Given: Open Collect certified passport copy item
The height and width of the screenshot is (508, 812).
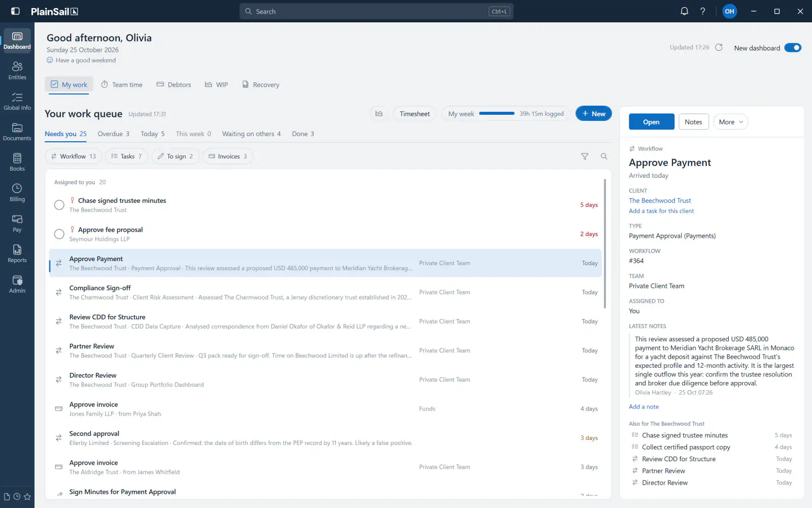Looking at the screenshot, I should pyautogui.click(x=711, y=448).
